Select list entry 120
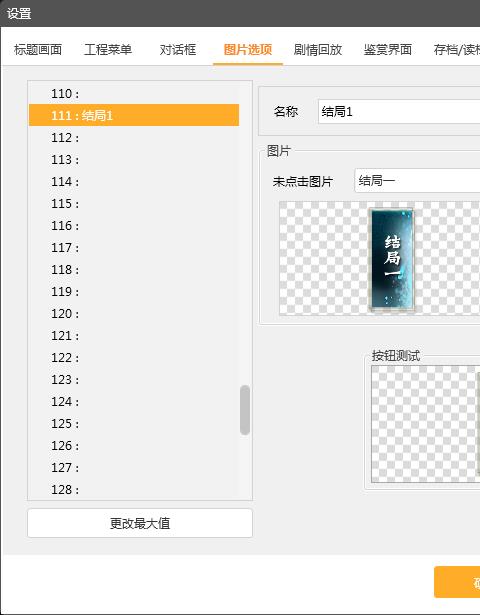This screenshot has height=615, width=480. [134, 313]
